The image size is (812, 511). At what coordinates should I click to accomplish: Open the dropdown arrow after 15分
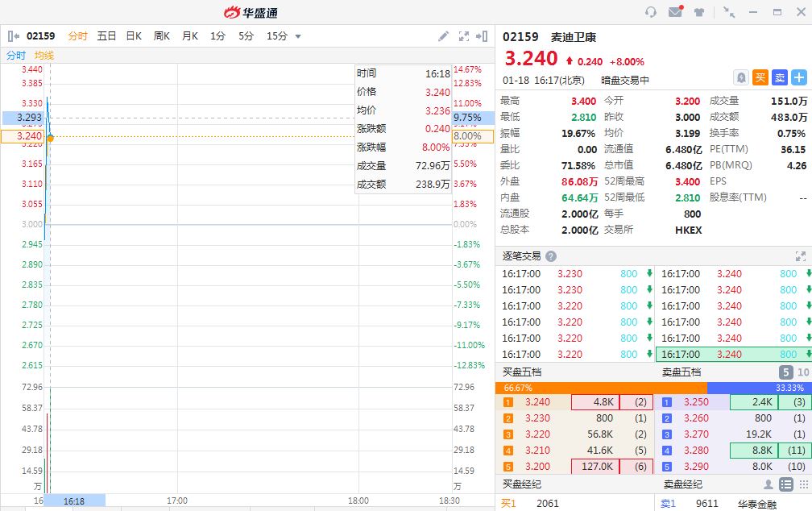coord(298,36)
